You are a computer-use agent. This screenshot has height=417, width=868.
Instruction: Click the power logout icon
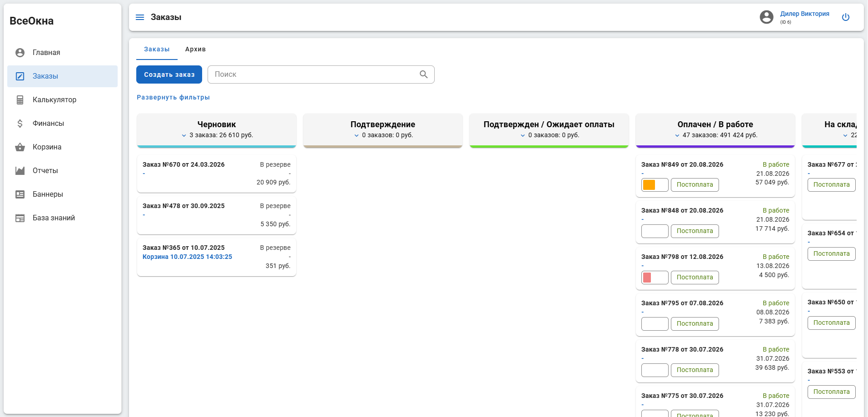[x=846, y=17]
